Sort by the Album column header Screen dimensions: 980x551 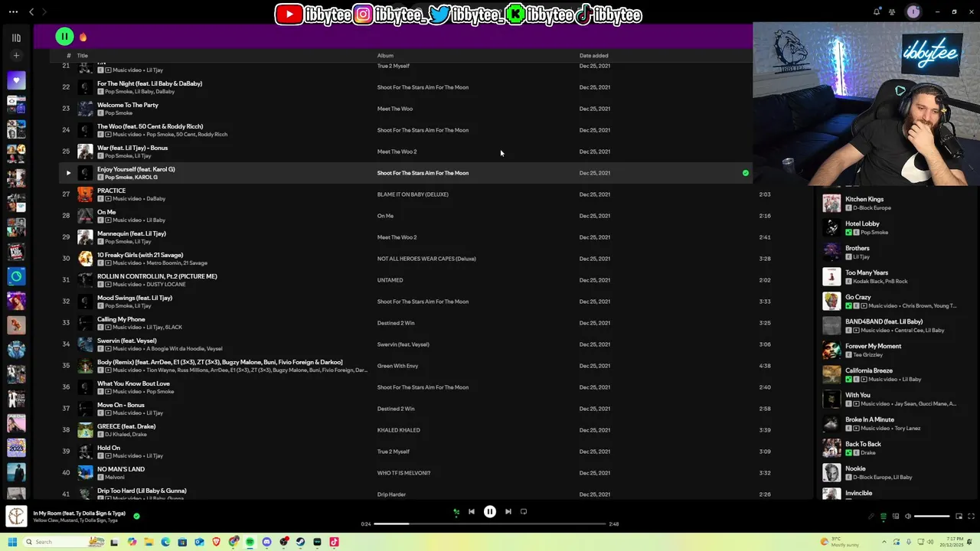[x=385, y=55]
